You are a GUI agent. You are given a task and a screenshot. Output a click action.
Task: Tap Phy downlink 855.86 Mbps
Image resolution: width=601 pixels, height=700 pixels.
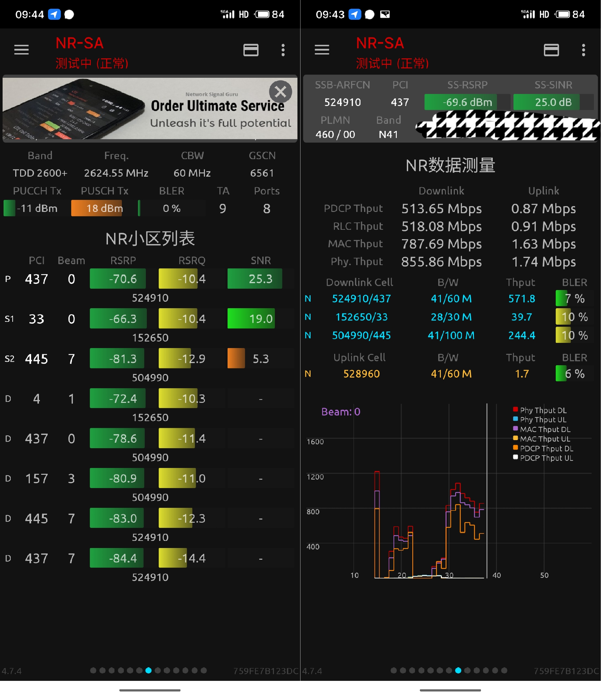pyautogui.click(x=442, y=262)
